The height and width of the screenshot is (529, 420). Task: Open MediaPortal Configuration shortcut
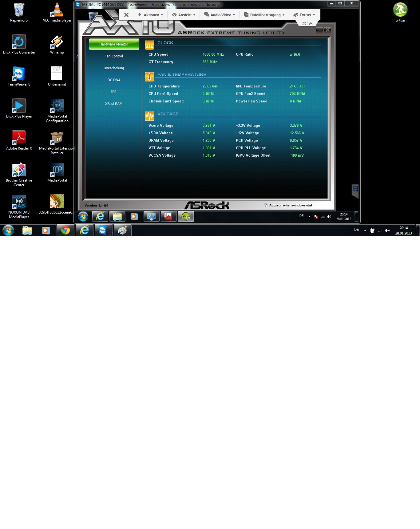(57, 110)
